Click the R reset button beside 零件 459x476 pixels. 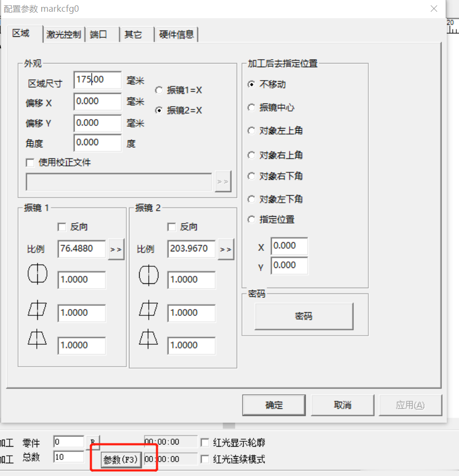(x=93, y=442)
